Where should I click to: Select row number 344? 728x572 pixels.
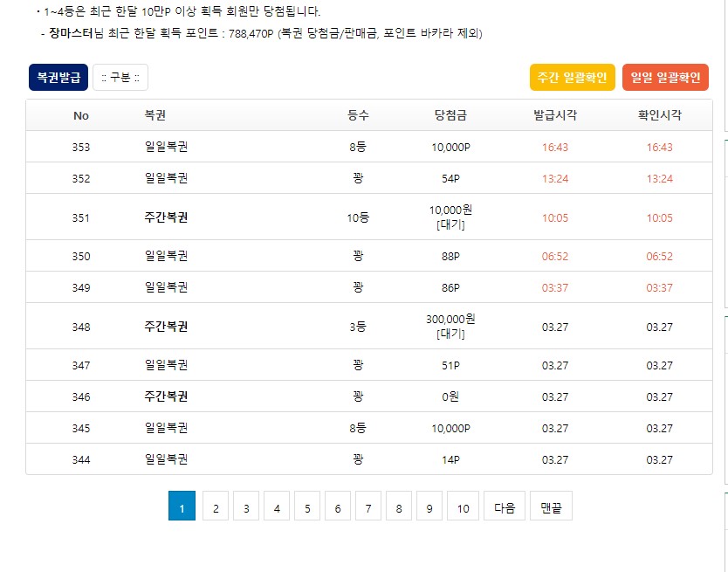click(81, 460)
